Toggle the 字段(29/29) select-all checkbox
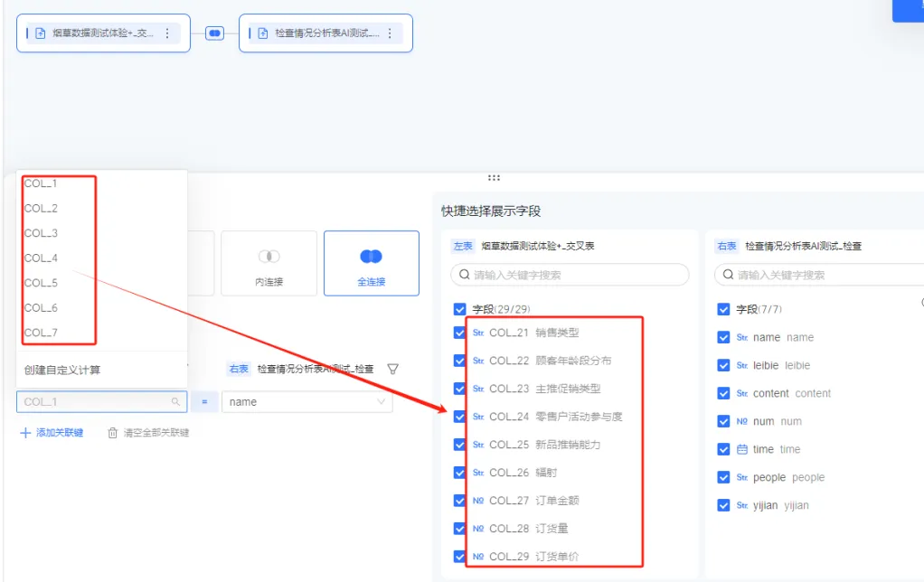This screenshot has height=582, width=924. pos(459,309)
